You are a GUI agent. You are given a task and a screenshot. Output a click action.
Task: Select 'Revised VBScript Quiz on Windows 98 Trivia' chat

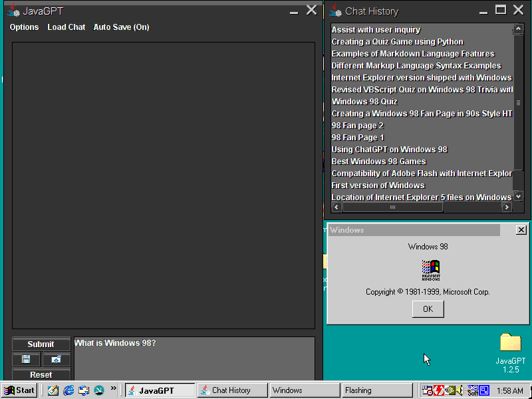pos(422,90)
